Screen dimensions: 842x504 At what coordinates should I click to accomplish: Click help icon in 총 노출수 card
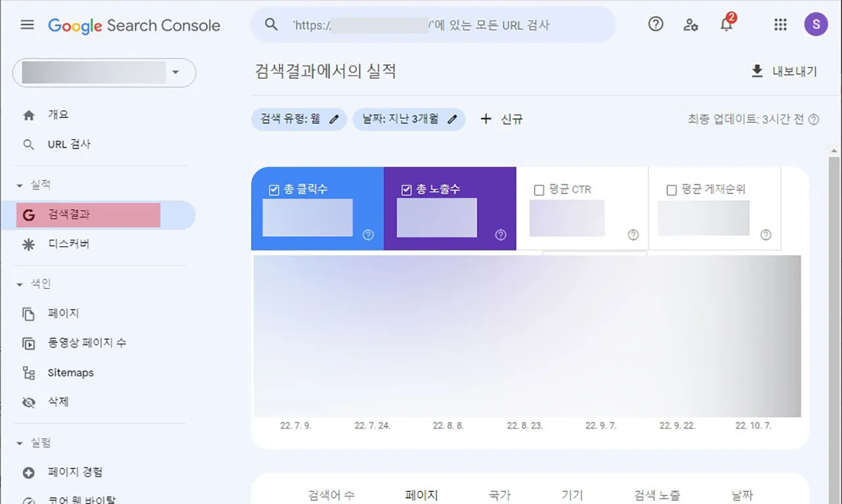point(501,235)
